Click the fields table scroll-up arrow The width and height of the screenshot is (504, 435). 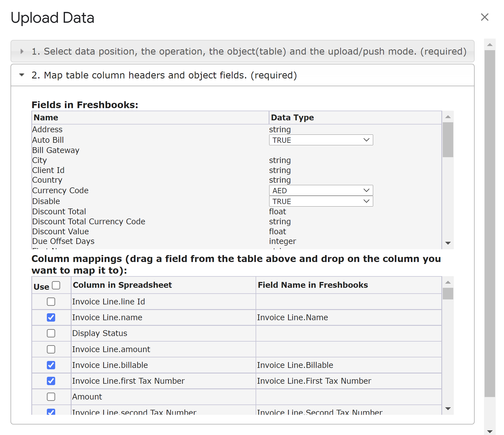(448, 117)
